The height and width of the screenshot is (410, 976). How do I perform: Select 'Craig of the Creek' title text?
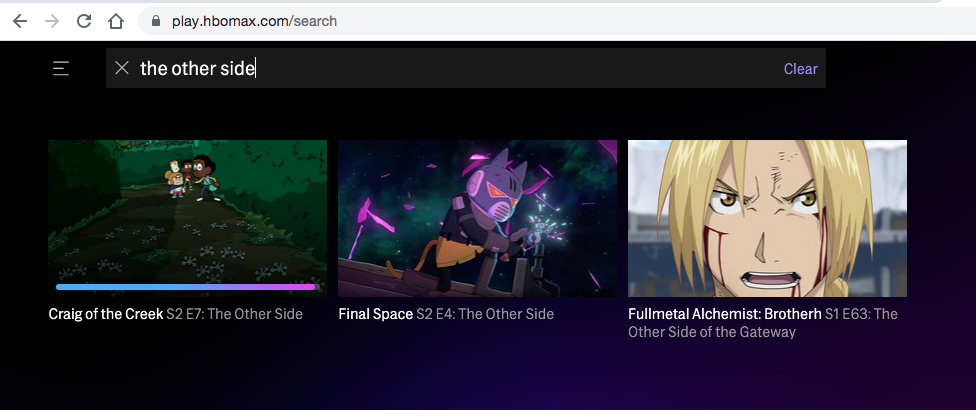click(x=106, y=314)
